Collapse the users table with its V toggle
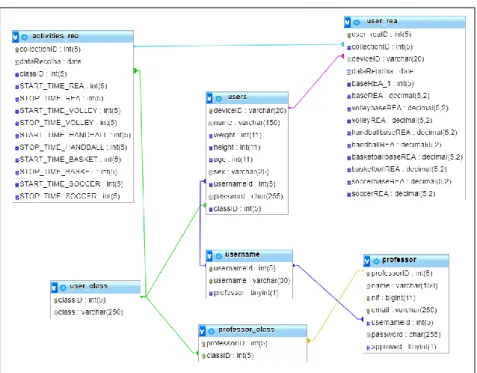The width and height of the screenshot is (477, 373). [209, 98]
